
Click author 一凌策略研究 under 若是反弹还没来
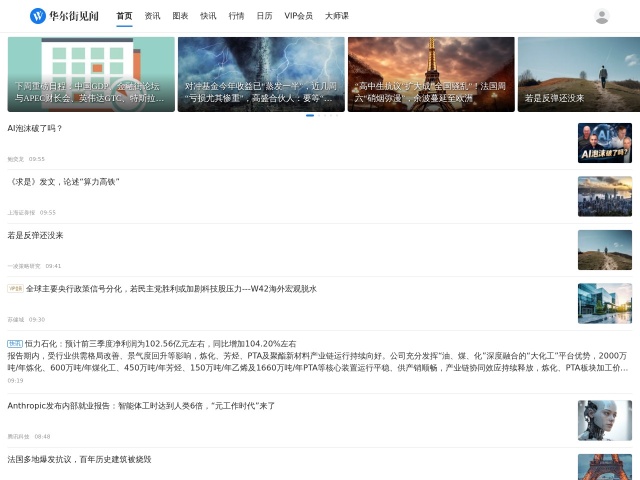click(x=24, y=266)
